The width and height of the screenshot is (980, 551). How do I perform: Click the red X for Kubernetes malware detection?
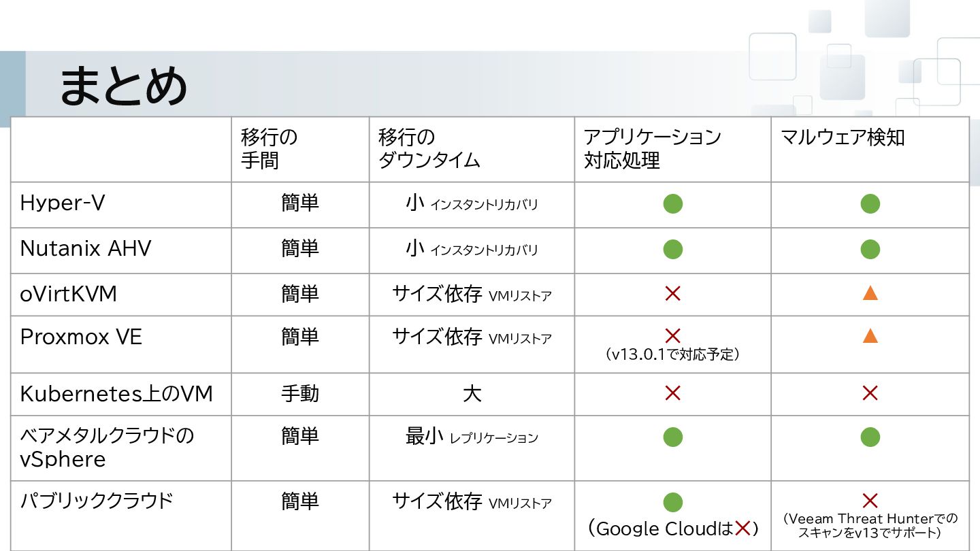tap(870, 393)
